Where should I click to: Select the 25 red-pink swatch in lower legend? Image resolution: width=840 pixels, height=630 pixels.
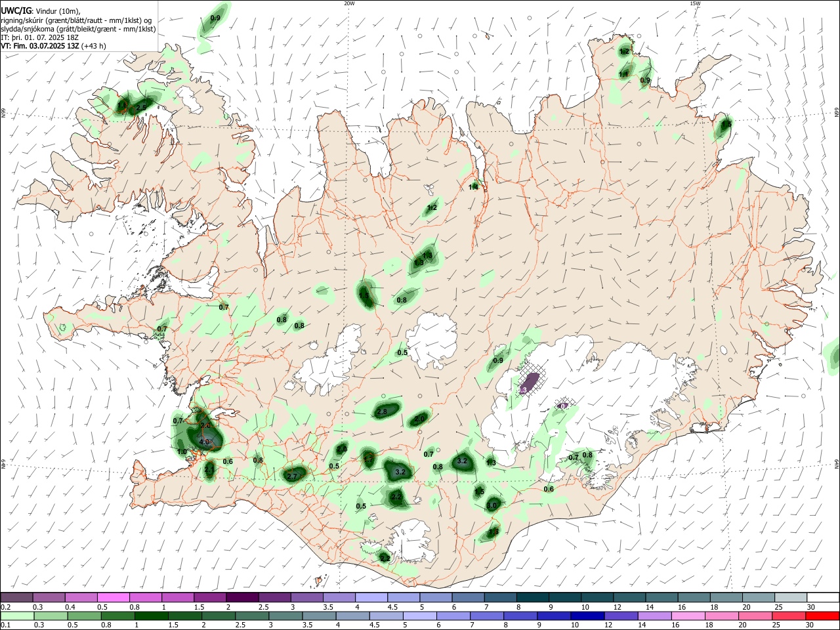(x=790, y=616)
